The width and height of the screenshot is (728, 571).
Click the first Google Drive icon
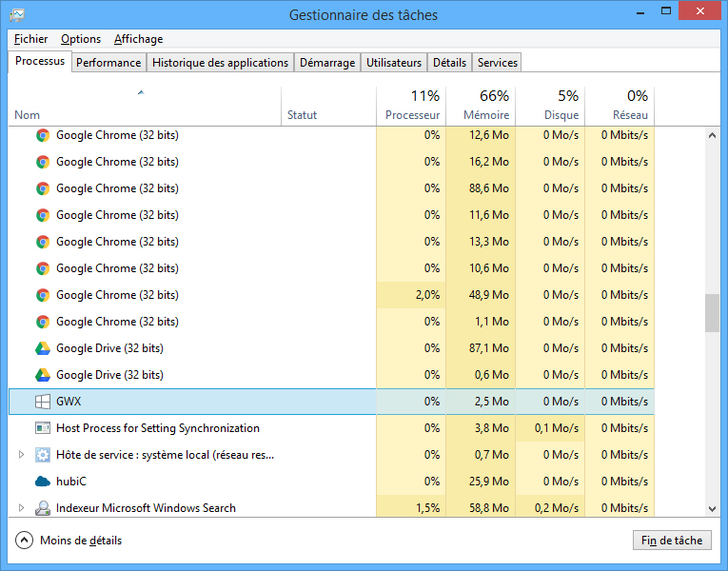43,348
